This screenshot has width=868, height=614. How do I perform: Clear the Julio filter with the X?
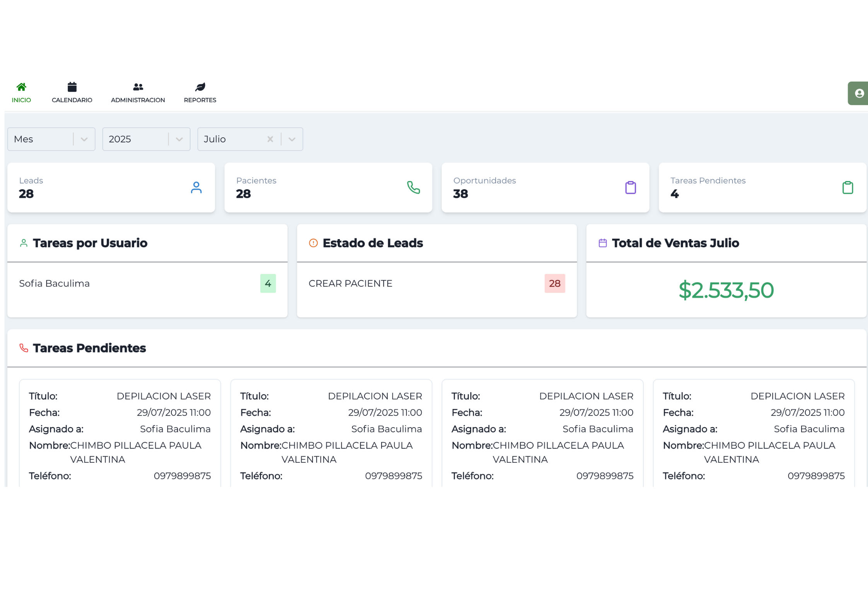click(x=270, y=139)
